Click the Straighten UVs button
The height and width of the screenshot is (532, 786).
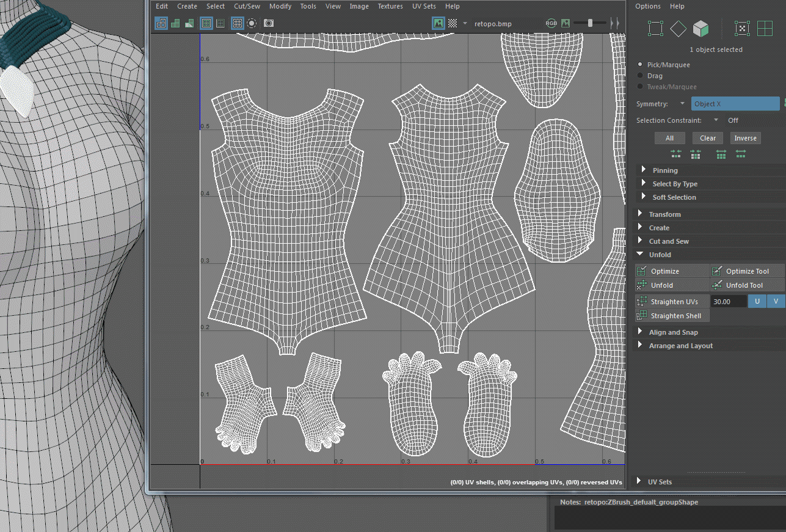672,302
